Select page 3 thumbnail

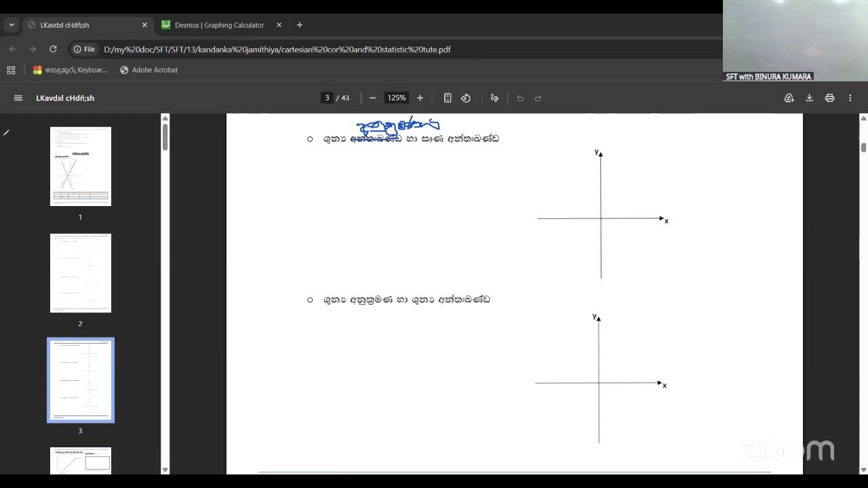(x=81, y=380)
